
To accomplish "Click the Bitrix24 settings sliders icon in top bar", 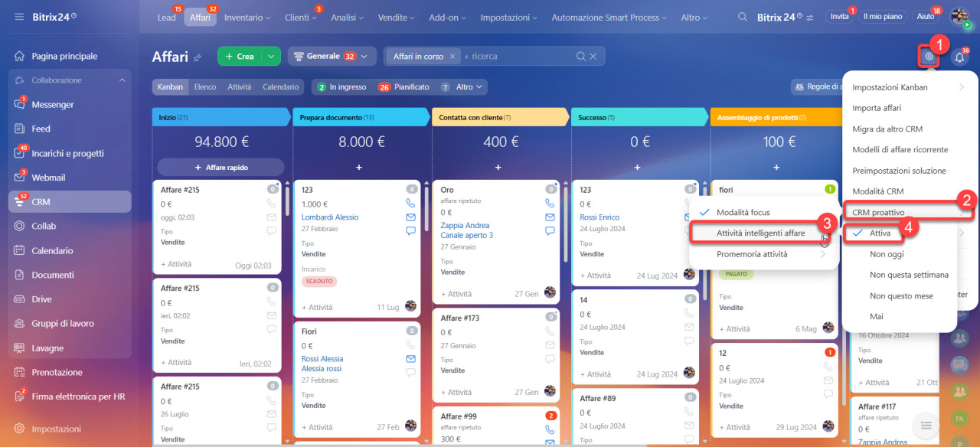I will click(x=810, y=17).
